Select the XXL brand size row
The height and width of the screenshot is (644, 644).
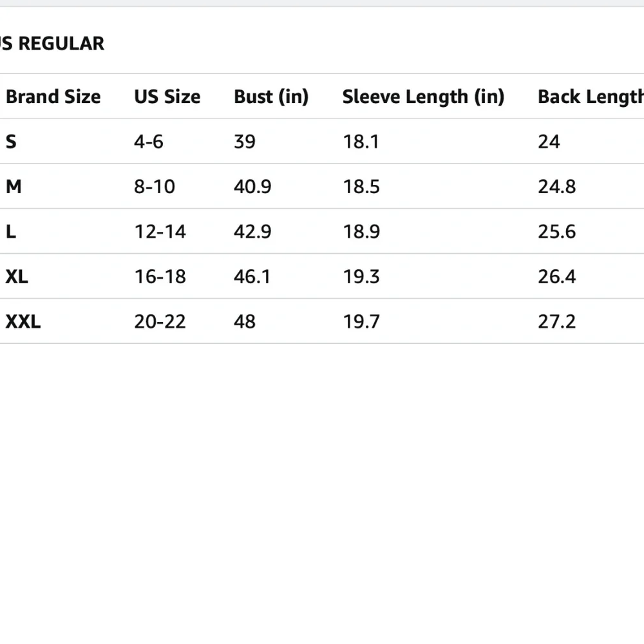point(322,321)
